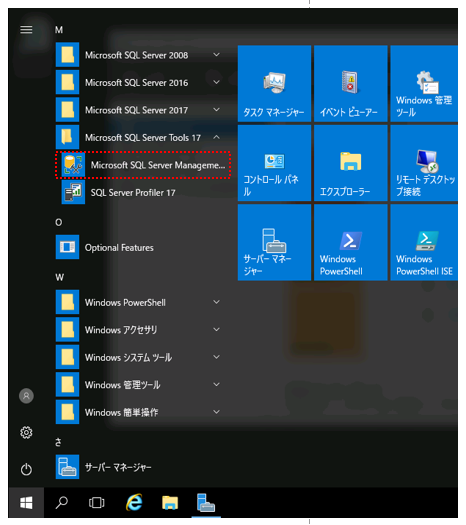Click the Microsoft SQL Server 2016 label
Image resolution: width=466 pixels, height=525 pixels.
pyautogui.click(x=137, y=83)
